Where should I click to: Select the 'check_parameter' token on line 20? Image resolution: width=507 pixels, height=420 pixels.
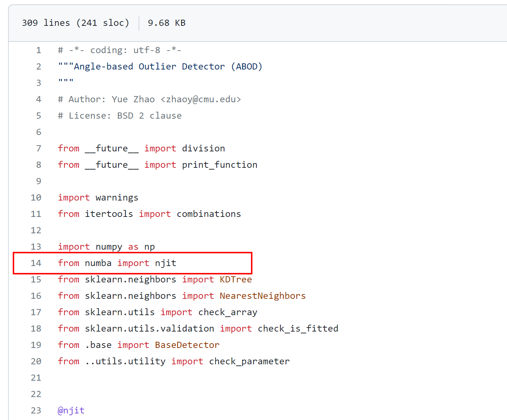pos(249,361)
